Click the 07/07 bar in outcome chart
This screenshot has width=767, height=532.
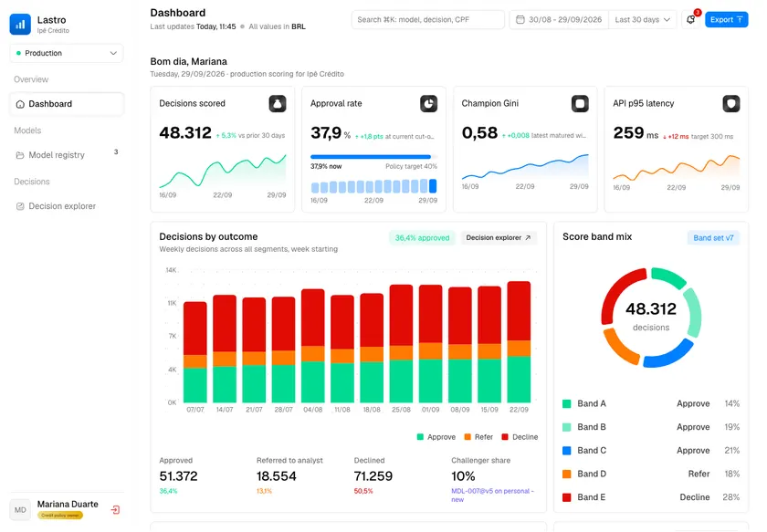(195, 352)
